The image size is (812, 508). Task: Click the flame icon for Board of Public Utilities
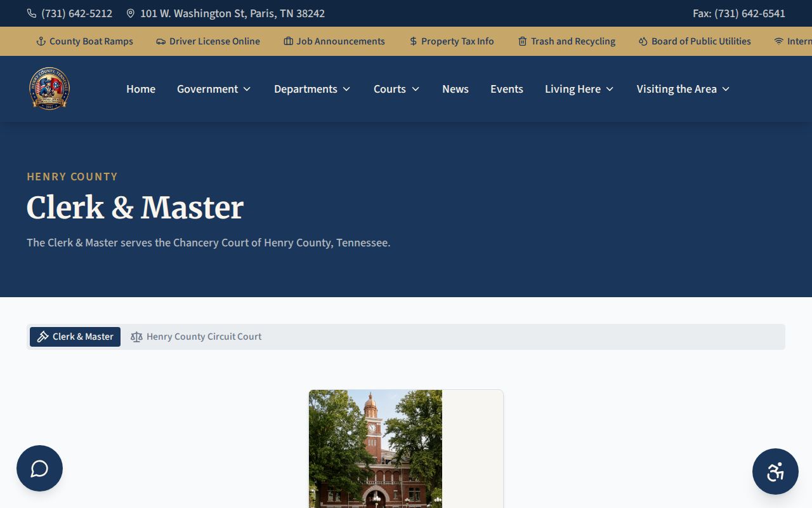[x=643, y=41]
